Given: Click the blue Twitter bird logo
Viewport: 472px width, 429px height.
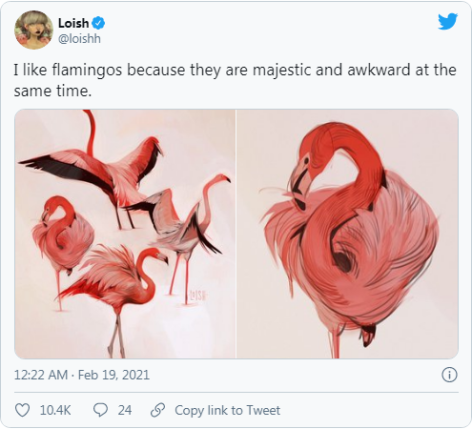Looking at the screenshot, I should tap(448, 21).
